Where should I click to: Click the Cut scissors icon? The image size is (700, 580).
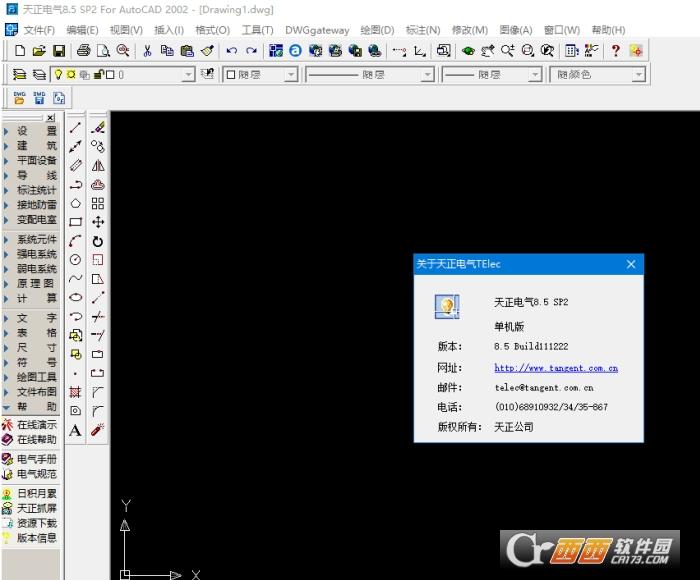147,50
